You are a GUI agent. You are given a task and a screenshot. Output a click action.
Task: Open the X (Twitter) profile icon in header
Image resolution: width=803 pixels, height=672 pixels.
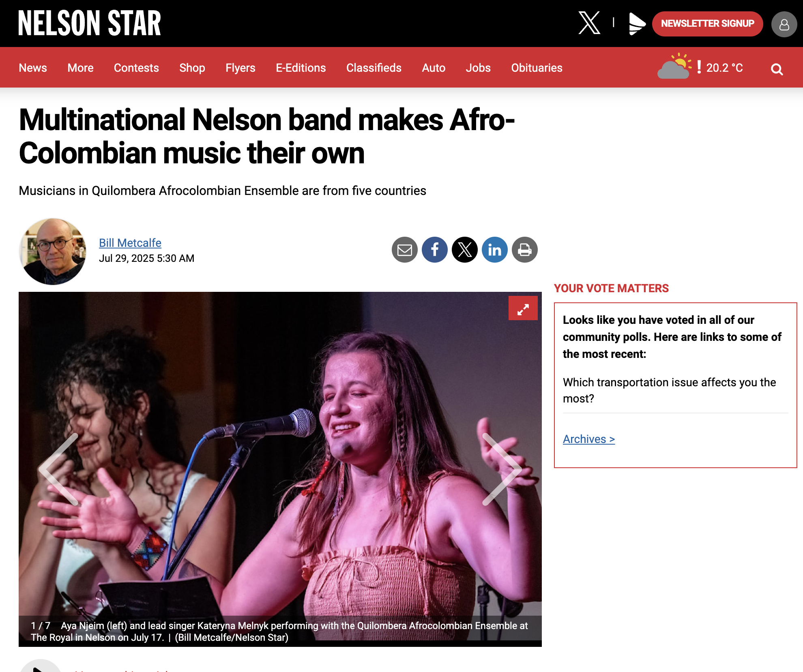click(x=589, y=23)
